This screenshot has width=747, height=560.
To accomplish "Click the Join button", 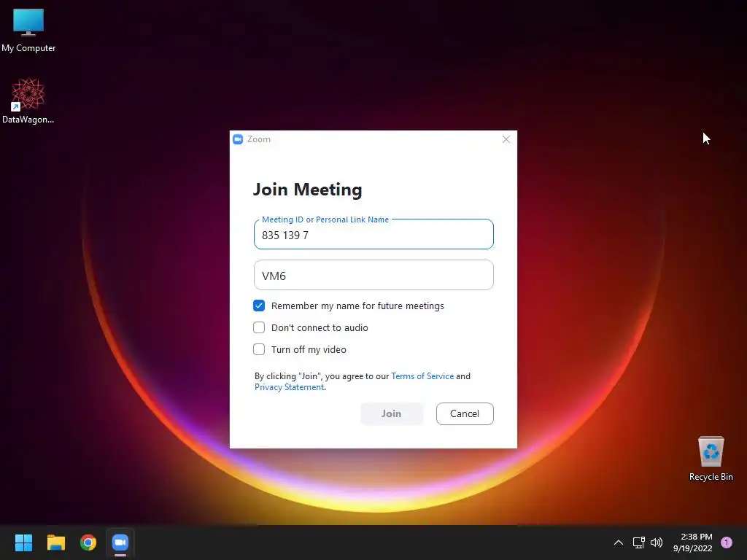I will click(391, 413).
